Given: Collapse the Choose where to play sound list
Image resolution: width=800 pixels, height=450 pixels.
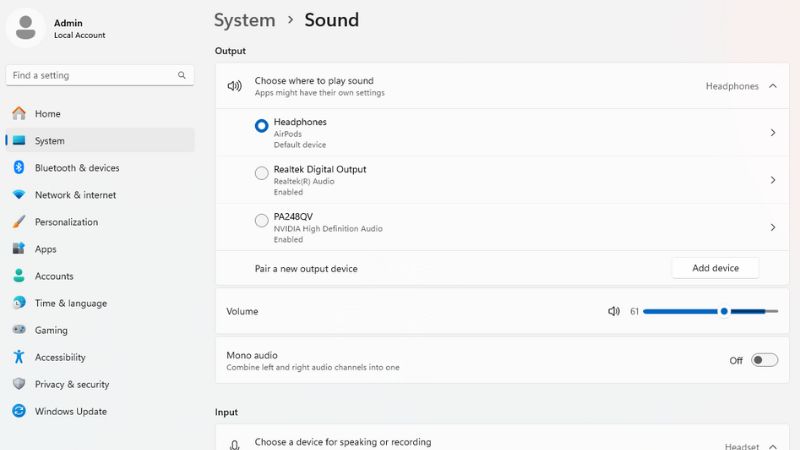Looking at the screenshot, I should tap(773, 86).
